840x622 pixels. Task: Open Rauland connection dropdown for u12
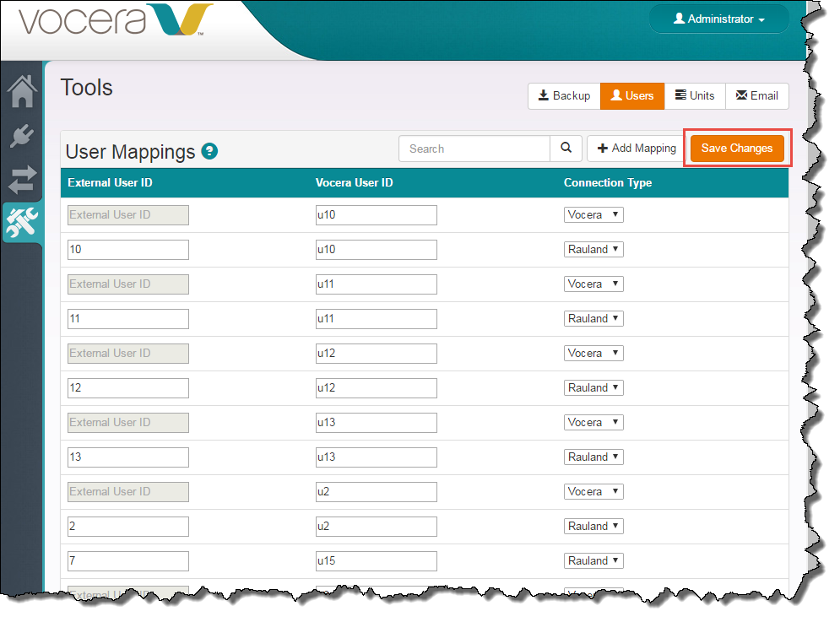tap(593, 388)
